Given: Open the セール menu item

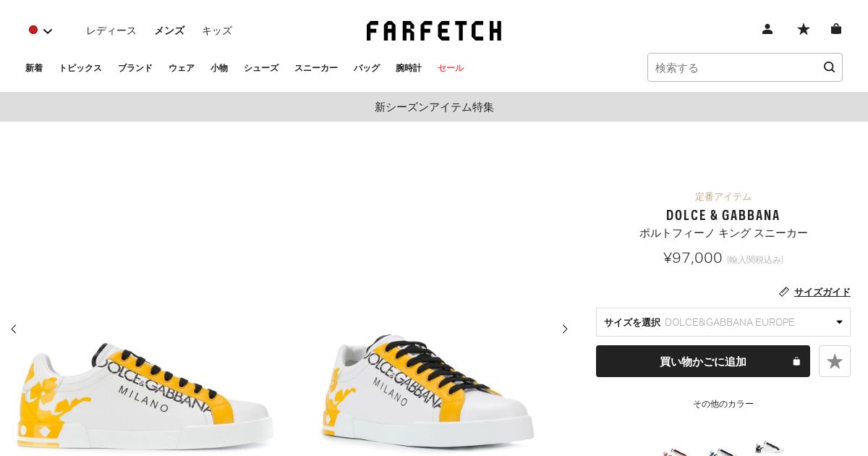Looking at the screenshot, I should [x=451, y=68].
